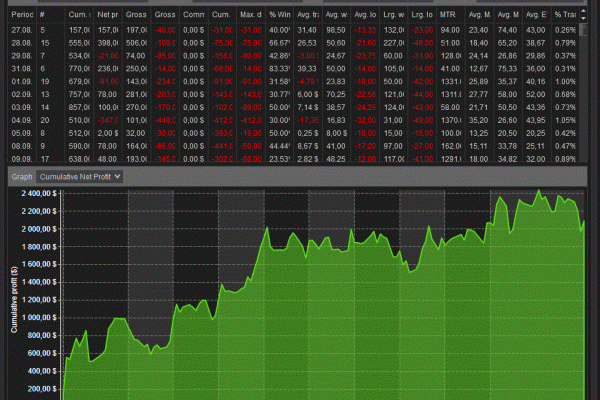Click the 2,00 $ net profit in the 05.09. row
Viewport: 600px width, 400px height.
coord(108,133)
